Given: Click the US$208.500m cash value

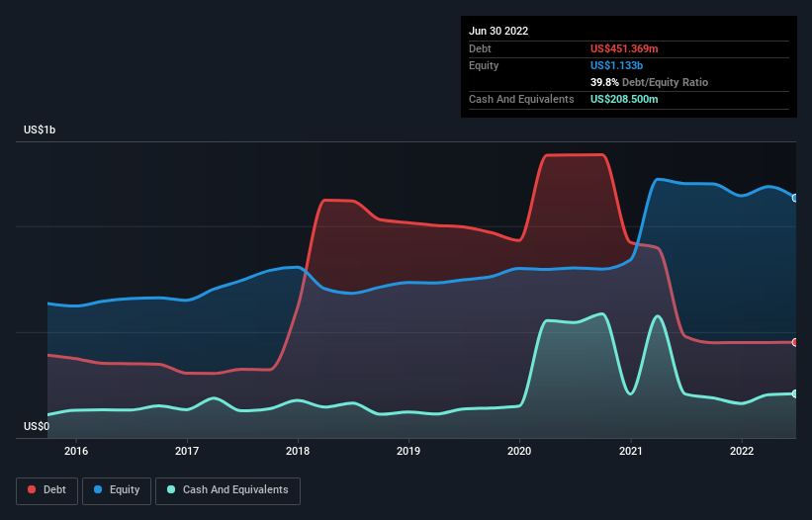Looking at the screenshot, I should (x=624, y=99).
